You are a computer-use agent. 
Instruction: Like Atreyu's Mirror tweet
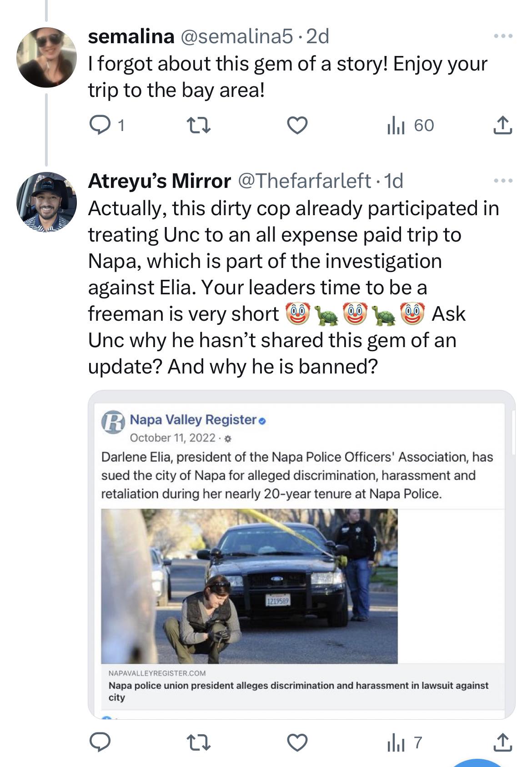(298, 742)
